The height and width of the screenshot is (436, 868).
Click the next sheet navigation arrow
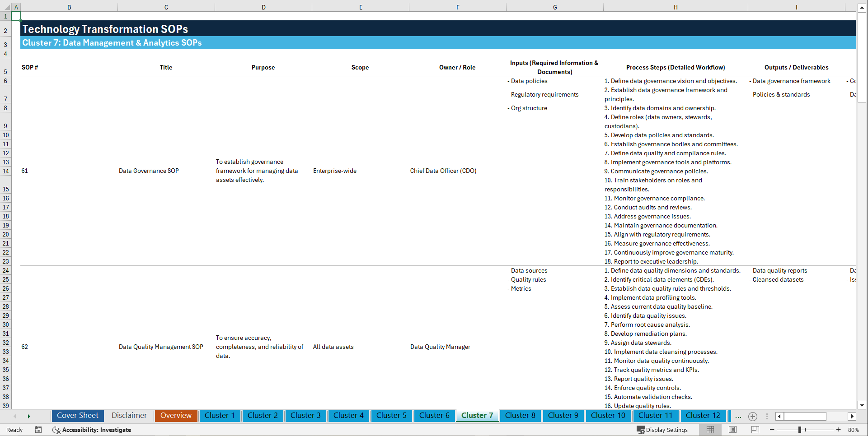tap(29, 416)
